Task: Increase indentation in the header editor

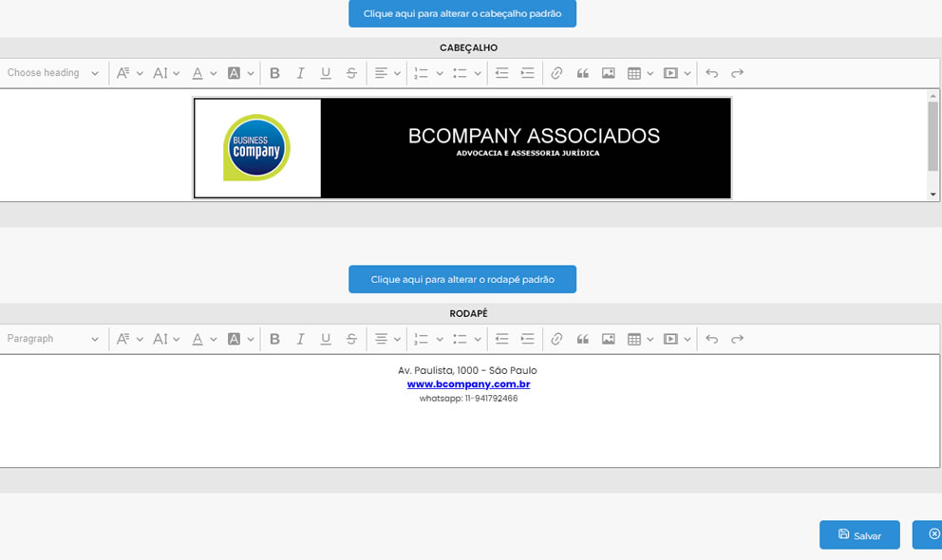Action: pyautogui.click(x=527, y=73)
